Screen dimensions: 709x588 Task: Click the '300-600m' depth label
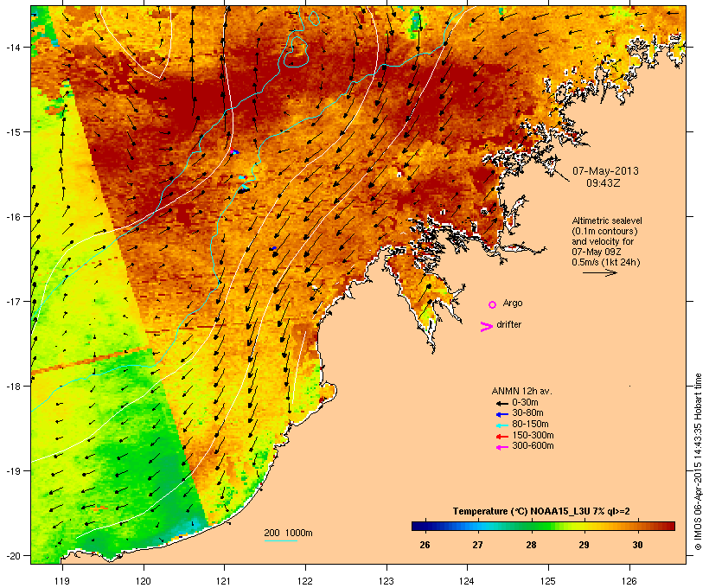tap(533, 446)
